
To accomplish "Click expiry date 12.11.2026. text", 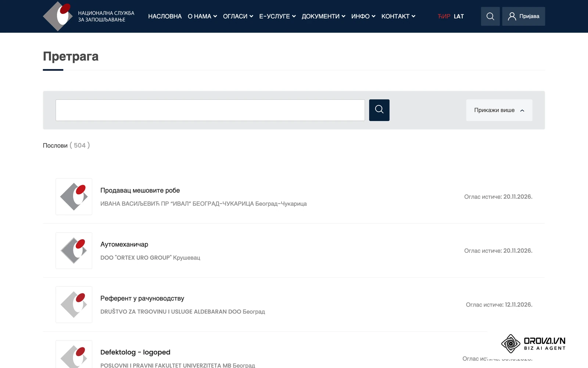I will 519,305.
